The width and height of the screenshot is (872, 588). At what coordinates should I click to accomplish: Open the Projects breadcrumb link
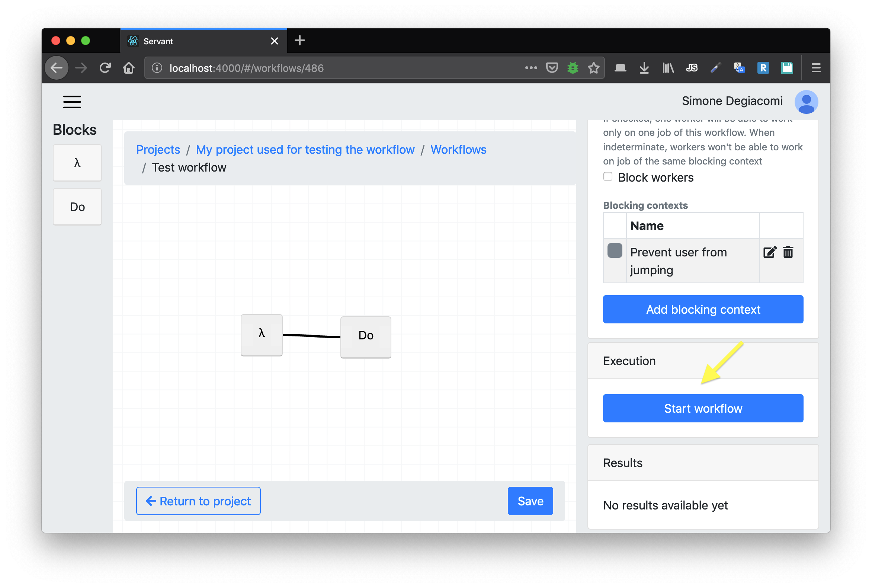[x=158, y=150]
